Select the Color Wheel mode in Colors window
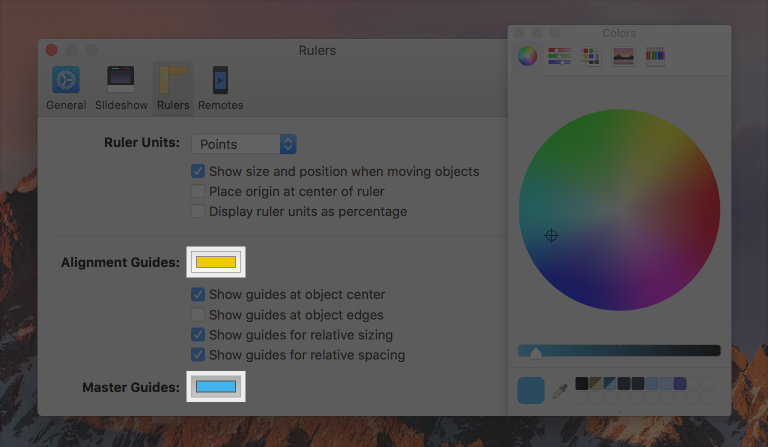The height and width of the screenshot is (447, 768). [528, 56]
